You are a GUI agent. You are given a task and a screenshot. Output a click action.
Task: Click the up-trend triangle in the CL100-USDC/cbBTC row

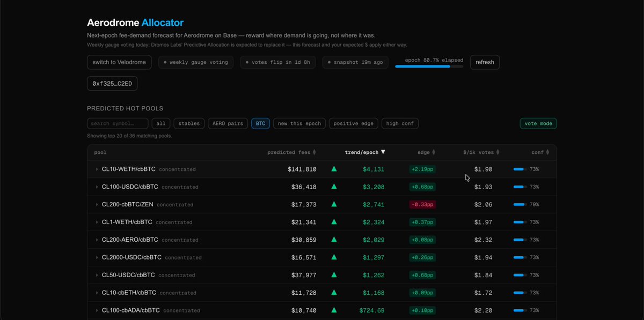334,187
